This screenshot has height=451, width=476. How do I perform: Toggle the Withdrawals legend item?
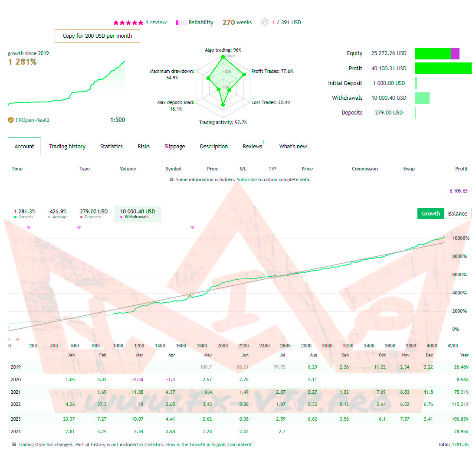tap(137, 214)
